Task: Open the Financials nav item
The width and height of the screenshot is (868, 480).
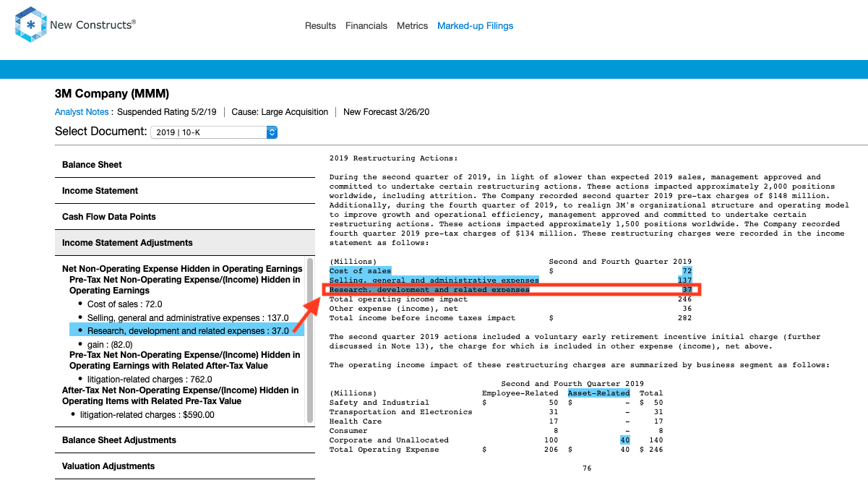Action: pyautogui.click(x=366, y=26)
